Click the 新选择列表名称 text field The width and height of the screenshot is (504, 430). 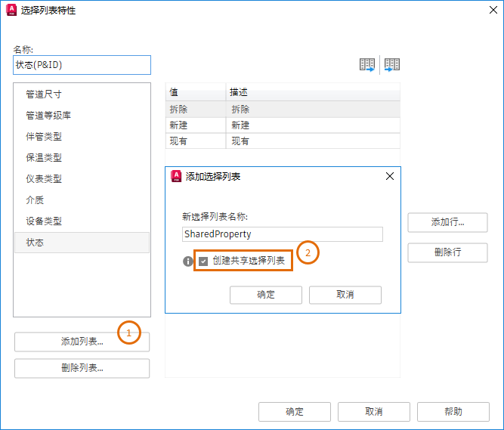(283, 234)
